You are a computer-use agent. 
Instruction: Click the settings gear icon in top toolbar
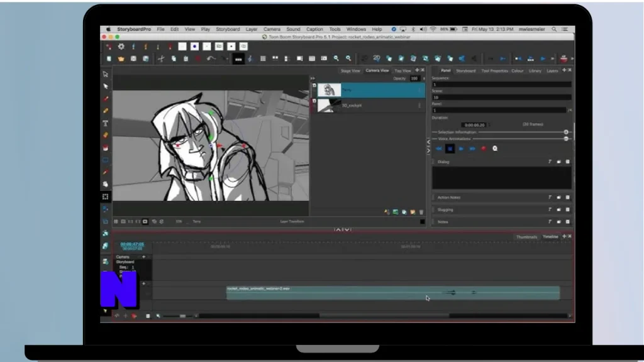coord(121,47)
